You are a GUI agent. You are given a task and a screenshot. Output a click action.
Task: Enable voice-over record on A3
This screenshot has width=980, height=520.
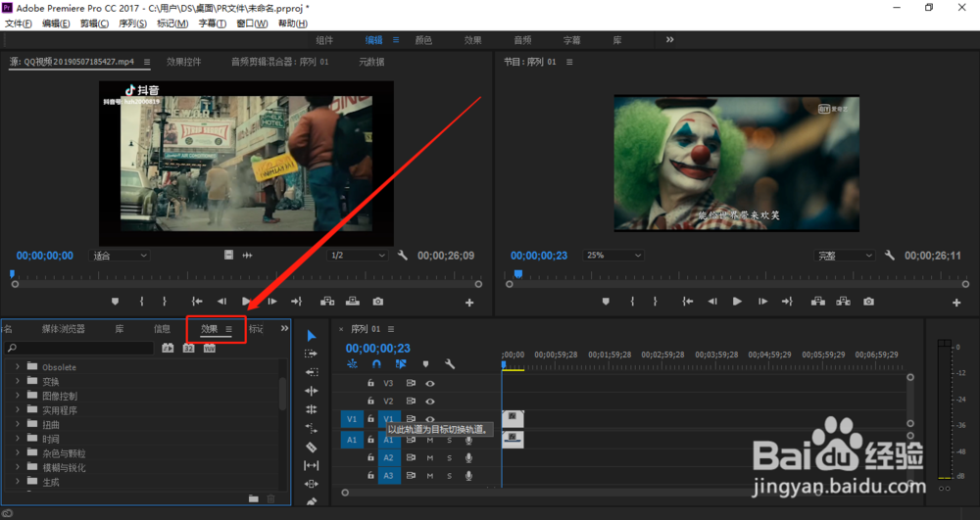[x=468, y=476]
